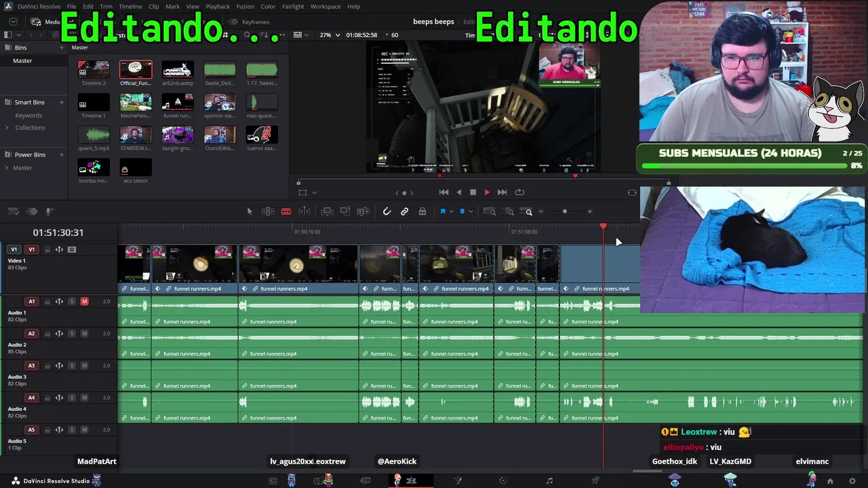Open the Workspace menu
868x488 pixels.
pyautogui.click(x=325, y=7)
